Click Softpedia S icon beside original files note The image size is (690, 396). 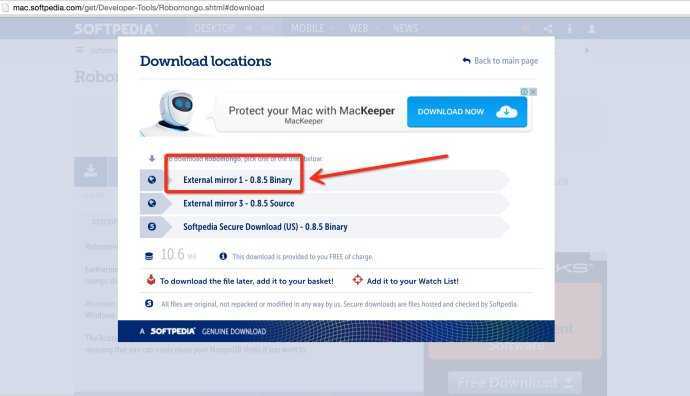[149, 304]
